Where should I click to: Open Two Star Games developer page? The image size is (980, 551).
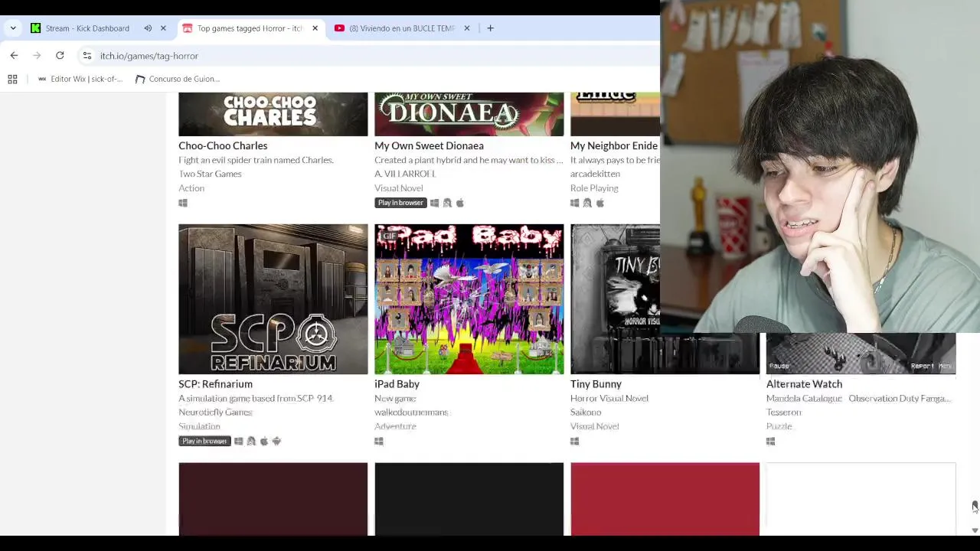210,174
